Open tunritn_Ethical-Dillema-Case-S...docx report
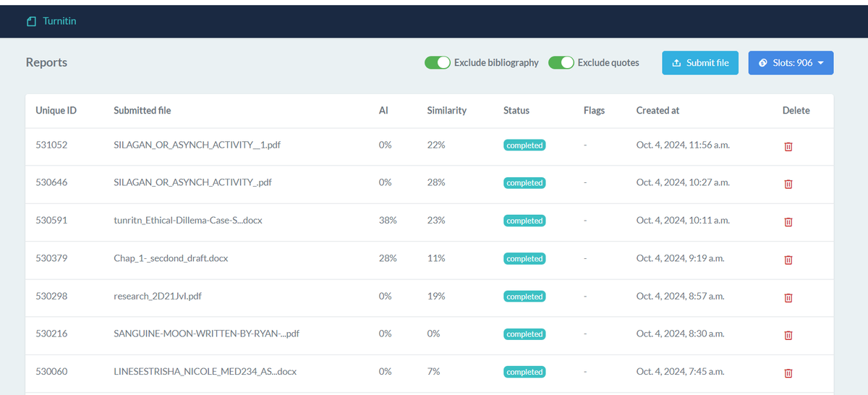 click(187, 221)
